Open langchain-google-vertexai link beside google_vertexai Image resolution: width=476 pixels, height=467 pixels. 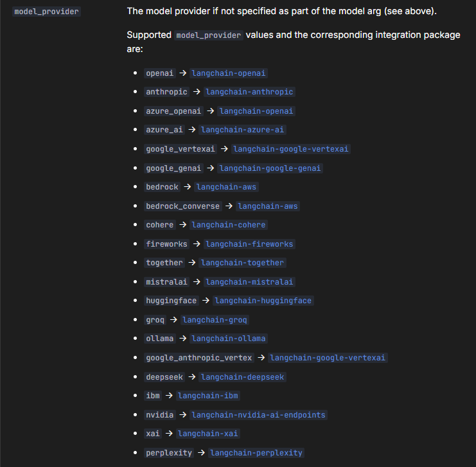[x=291, y=149]
